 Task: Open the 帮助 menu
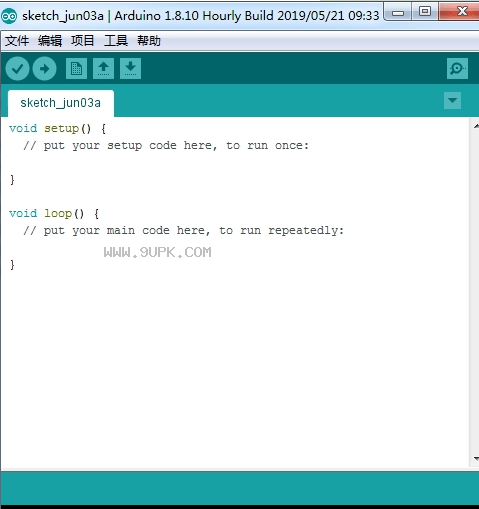[149, 41]
